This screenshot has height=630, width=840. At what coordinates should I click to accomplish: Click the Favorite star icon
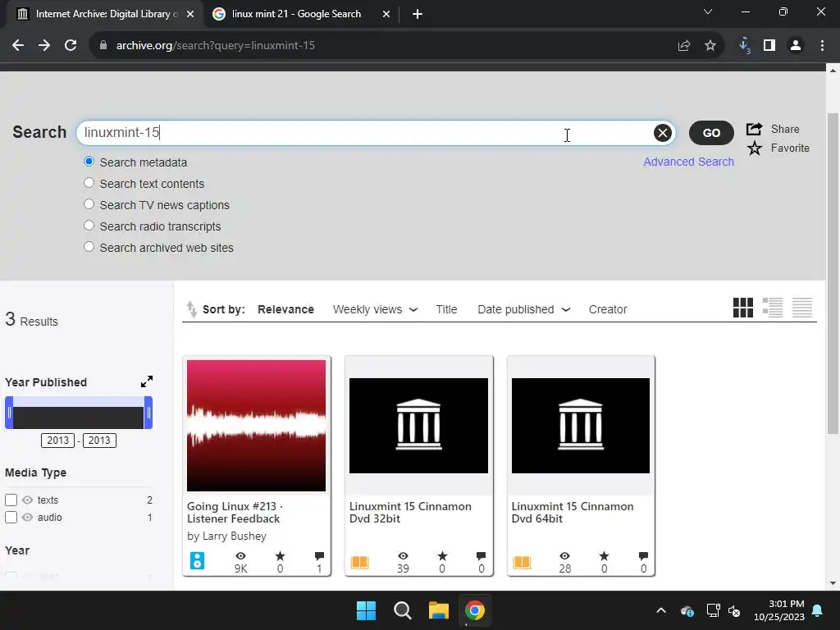[x=755, y=148]
